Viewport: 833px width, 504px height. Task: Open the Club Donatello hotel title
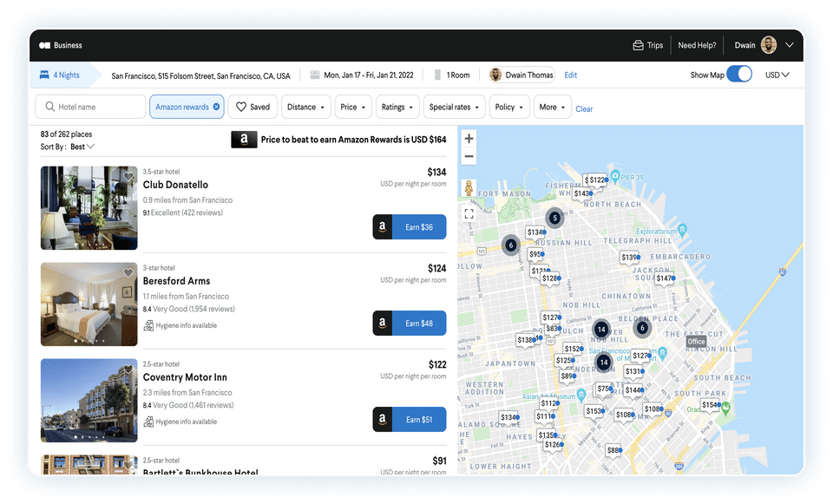(175, 185)
